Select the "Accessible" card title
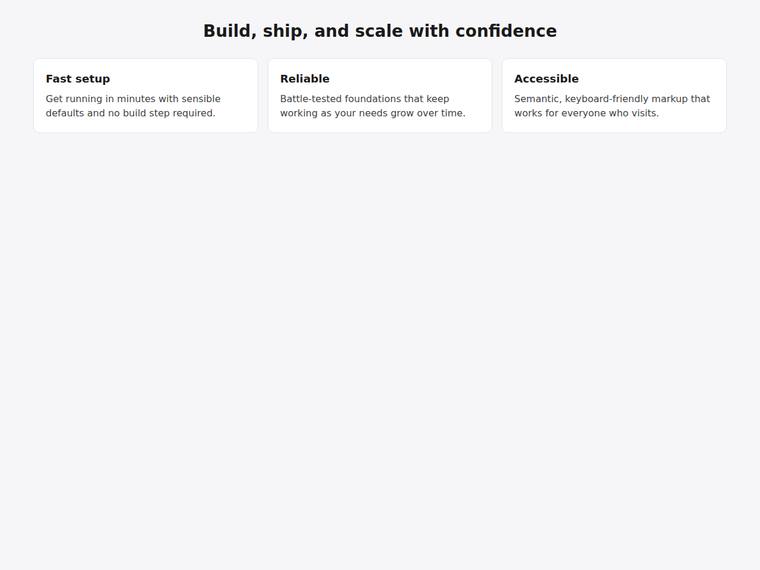This screenshot has width=760, height=570. coord(546,79)
